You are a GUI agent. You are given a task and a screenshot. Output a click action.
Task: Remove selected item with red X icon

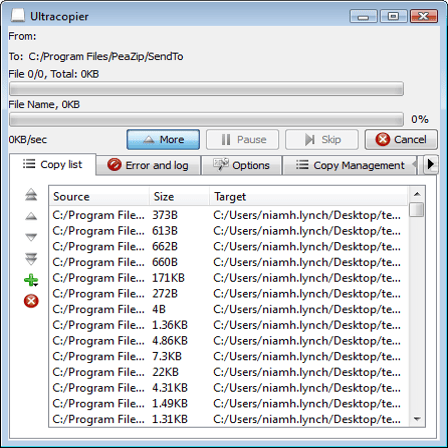point(31,301)
